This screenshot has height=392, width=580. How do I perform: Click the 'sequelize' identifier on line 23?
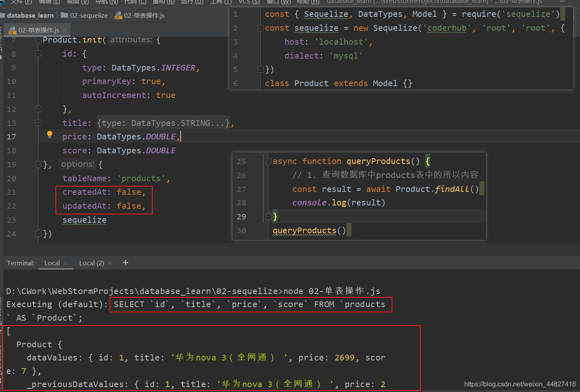85,220
